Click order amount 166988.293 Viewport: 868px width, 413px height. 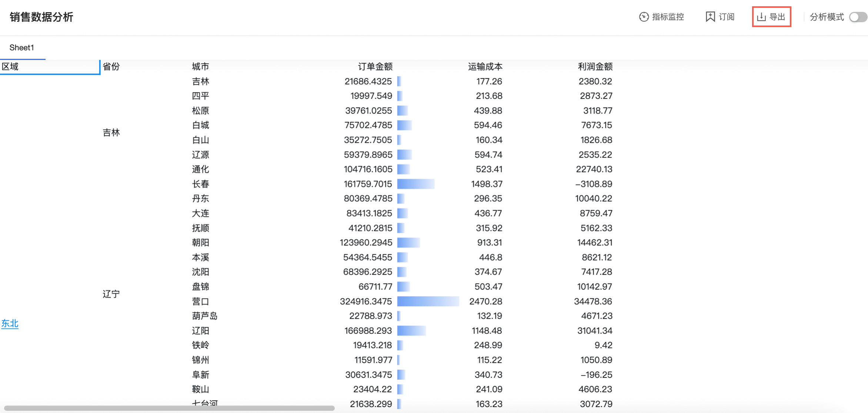(368, 330)
